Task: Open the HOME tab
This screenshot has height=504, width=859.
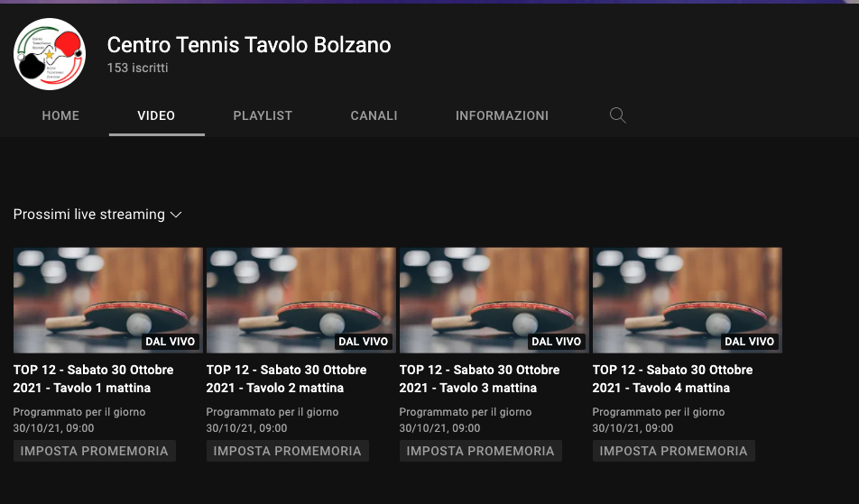Action: click(x=60, y=115)
